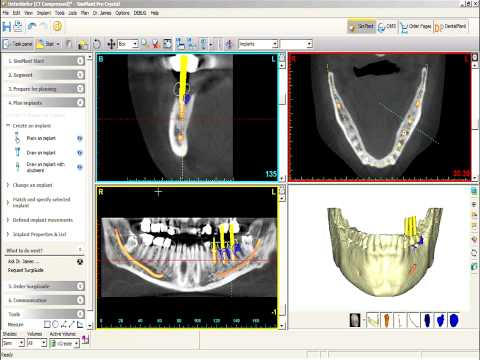Select the angle measure tool
This screenshot has width=480, height=360.
click(x=80, y=324)
